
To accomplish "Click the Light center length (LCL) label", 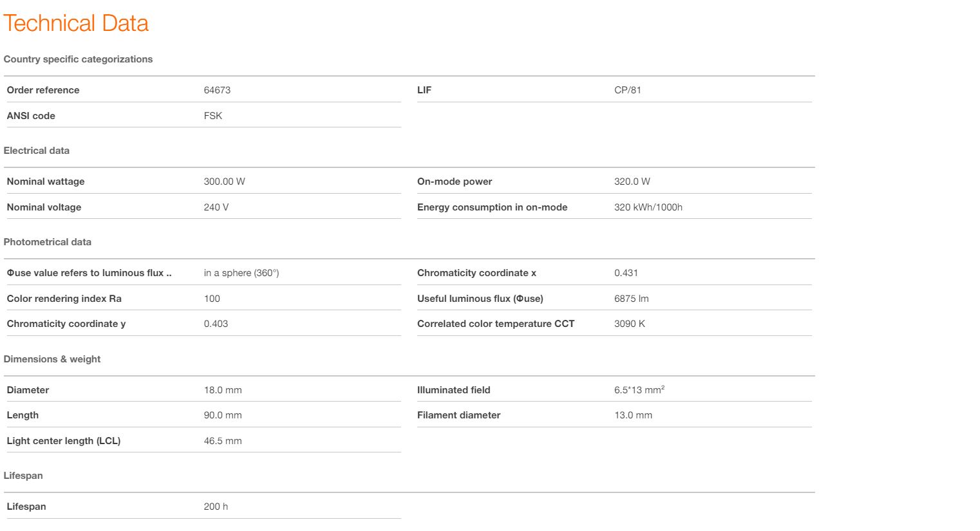I will 64,441.
